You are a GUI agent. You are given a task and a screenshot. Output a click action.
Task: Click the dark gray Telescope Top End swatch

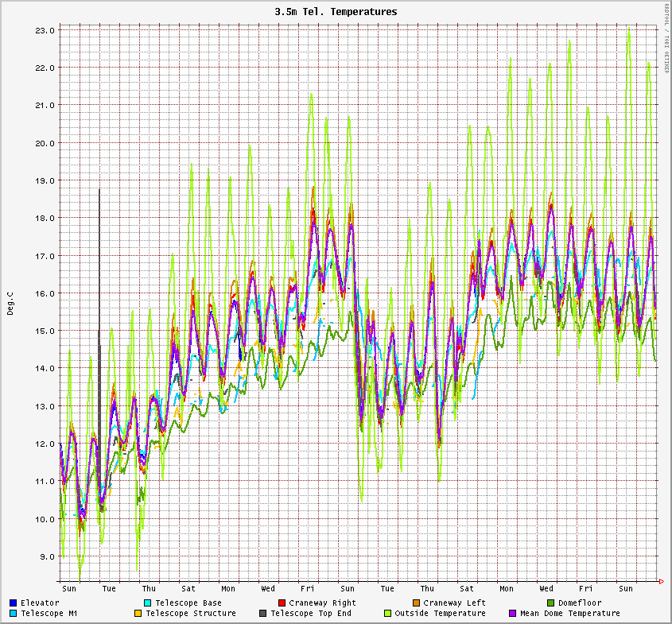(x=262, y=614)
